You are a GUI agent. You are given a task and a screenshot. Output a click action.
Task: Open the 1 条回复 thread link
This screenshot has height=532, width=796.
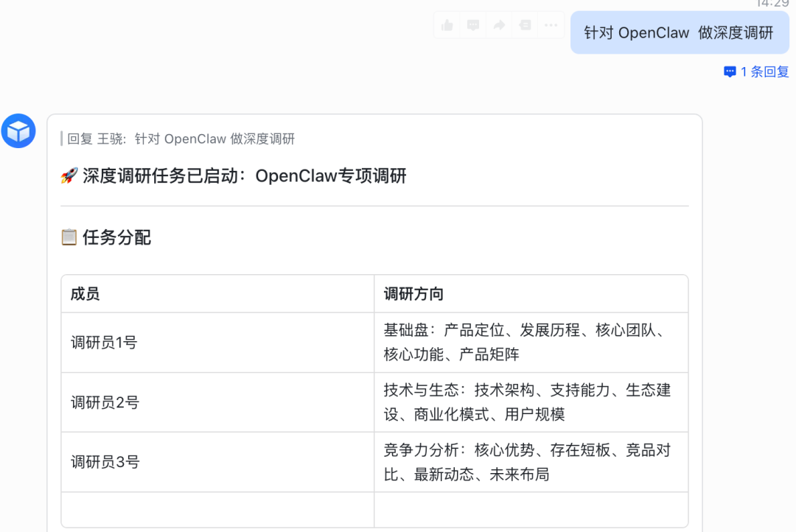756,71
